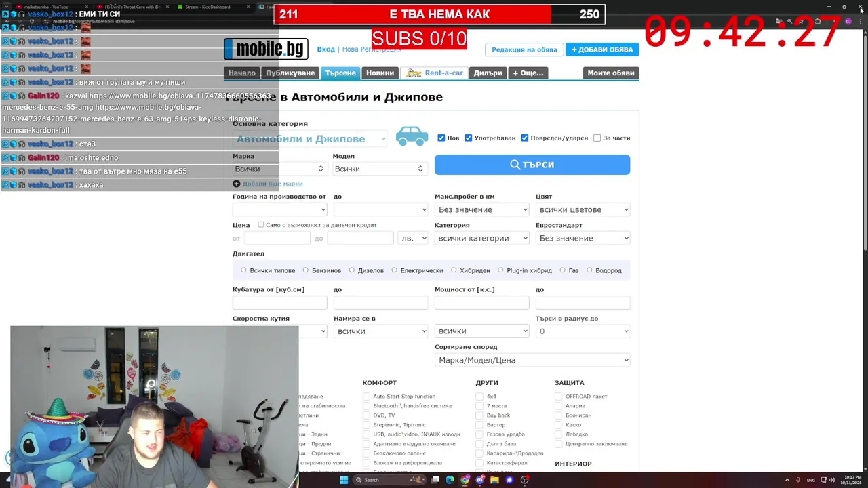Open Discord from the taskbar
This screenshot has height=488, width=868.
[479, 480]
